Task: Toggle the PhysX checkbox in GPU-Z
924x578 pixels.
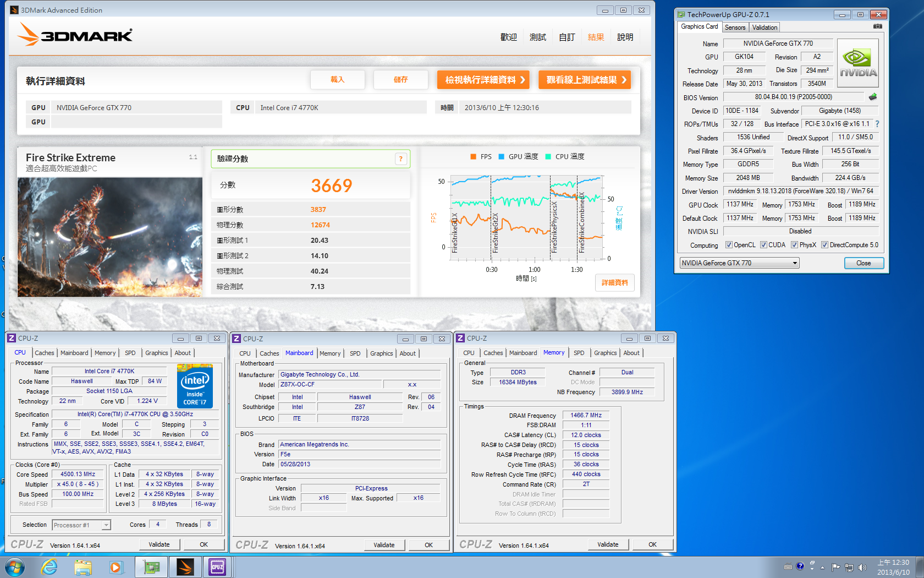Action: pyautogui.click(x=794, y=245)
